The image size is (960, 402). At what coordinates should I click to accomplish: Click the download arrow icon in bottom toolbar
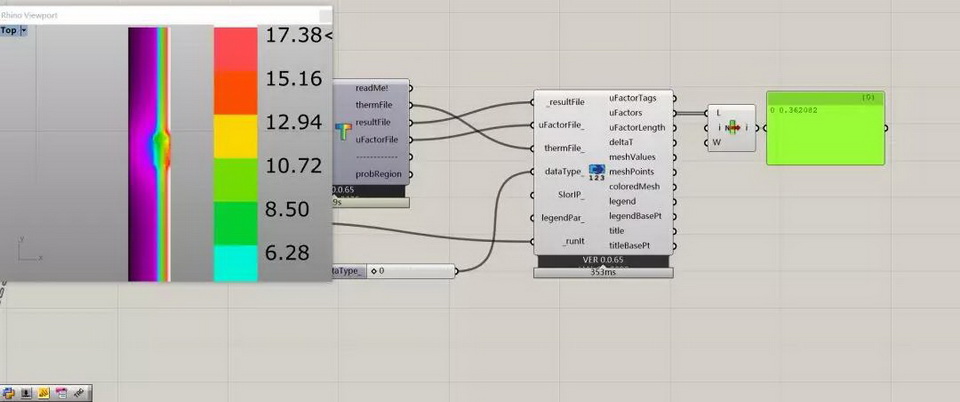coord(26,393)
